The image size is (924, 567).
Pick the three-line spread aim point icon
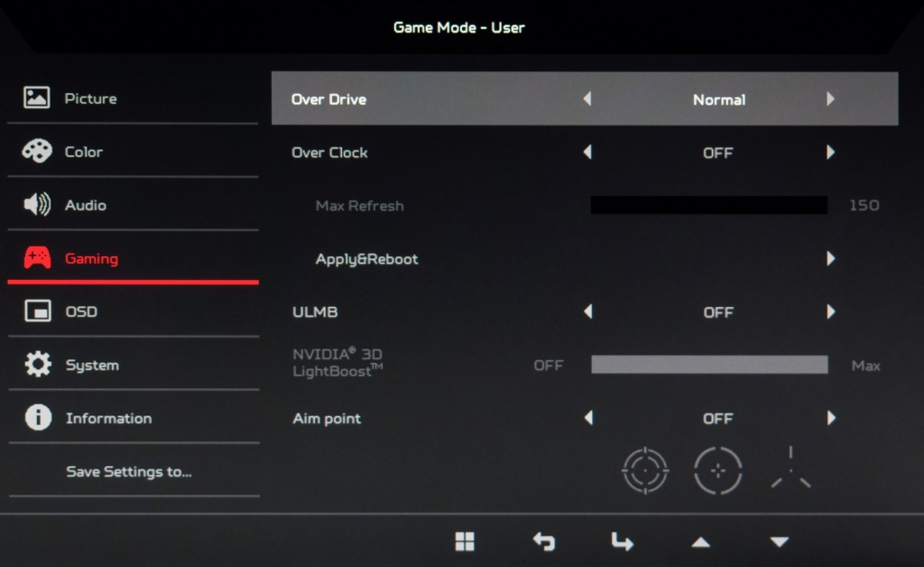(790, 468)
